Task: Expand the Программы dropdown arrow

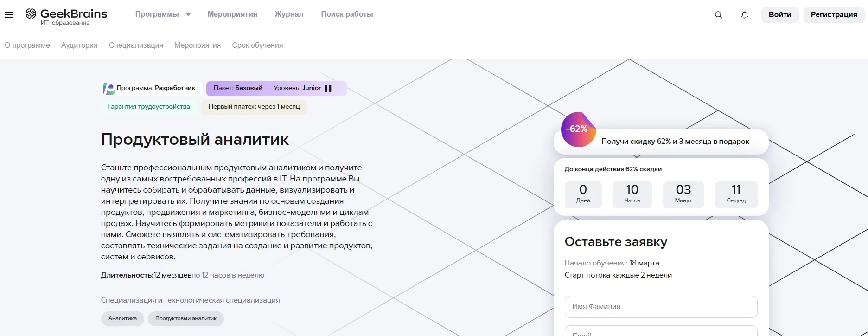Action: (x=188, y=15)
